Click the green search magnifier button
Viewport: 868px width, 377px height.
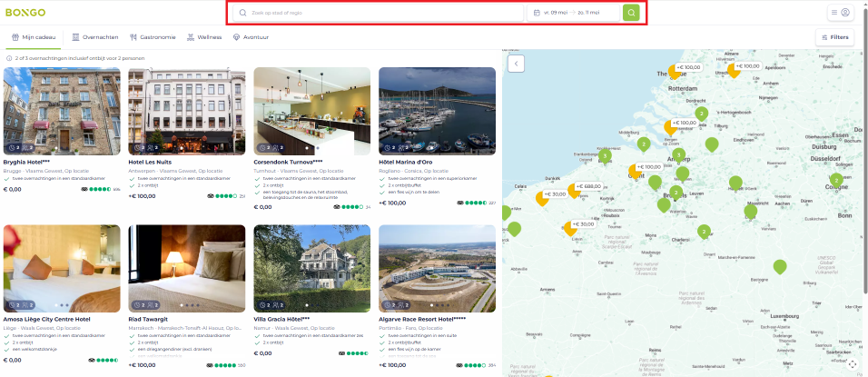coord(631,13)
